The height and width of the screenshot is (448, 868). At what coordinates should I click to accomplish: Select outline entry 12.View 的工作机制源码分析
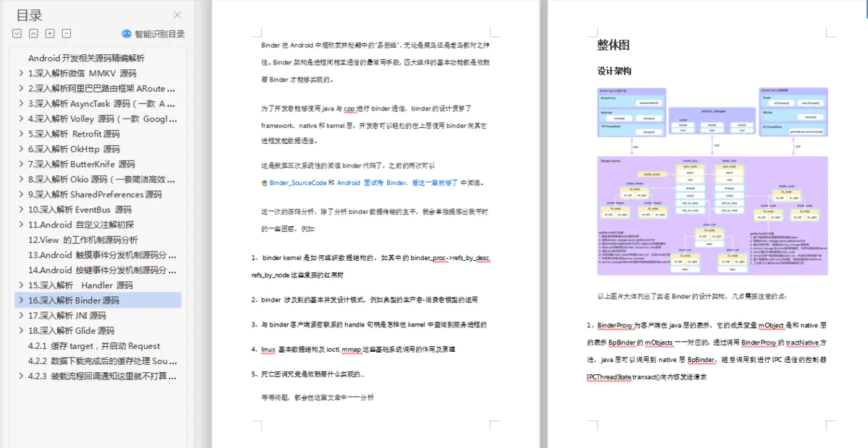point(83,240)
